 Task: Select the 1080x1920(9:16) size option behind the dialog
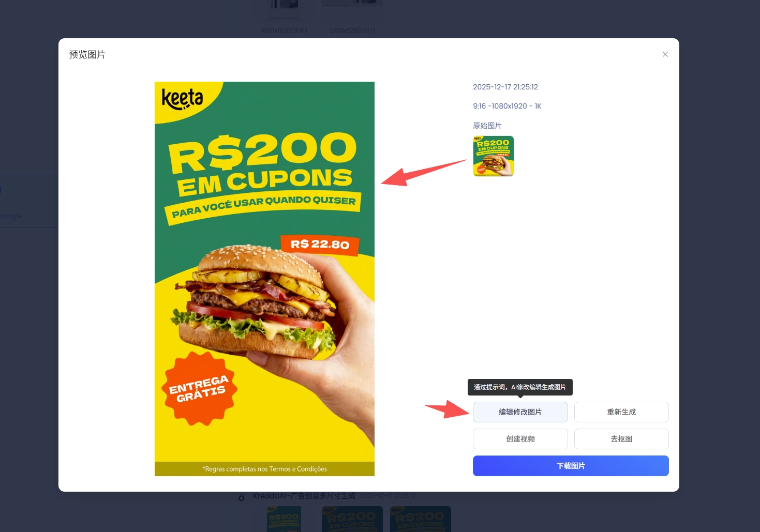[284, 30]
